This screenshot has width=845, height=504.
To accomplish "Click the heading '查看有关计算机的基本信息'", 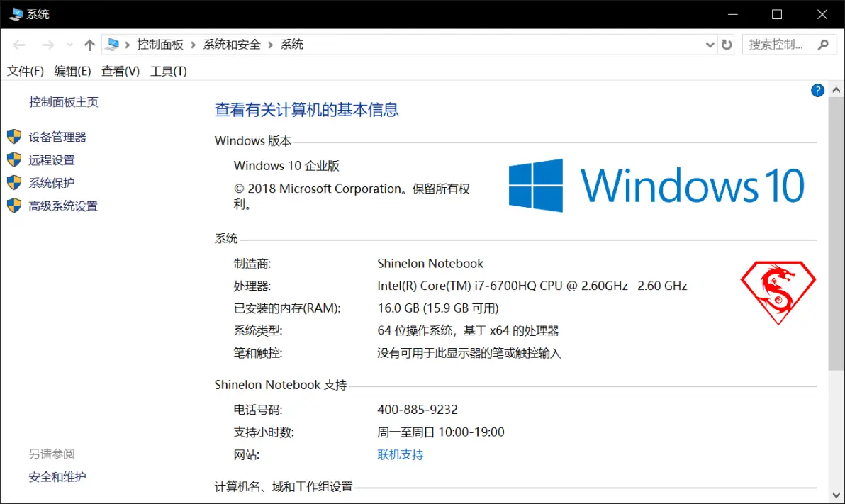I will 307,110.
